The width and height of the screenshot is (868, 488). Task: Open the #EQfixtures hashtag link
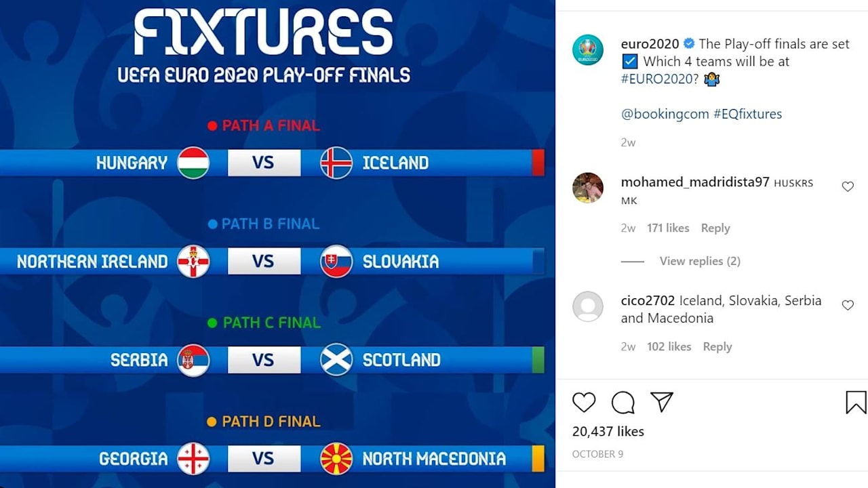click(747, 114)
